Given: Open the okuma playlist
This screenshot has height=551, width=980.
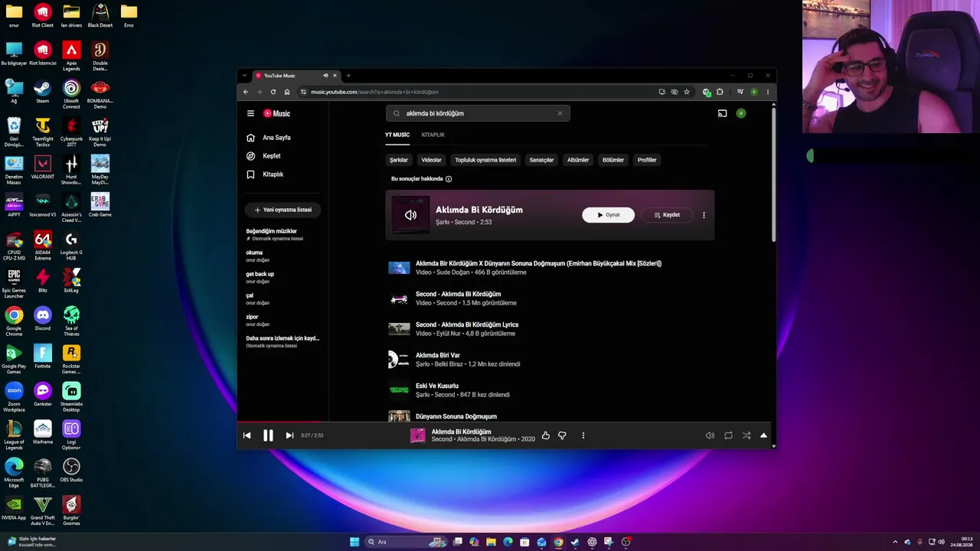Looking at the screenshot, I should (x=257, y=256).
